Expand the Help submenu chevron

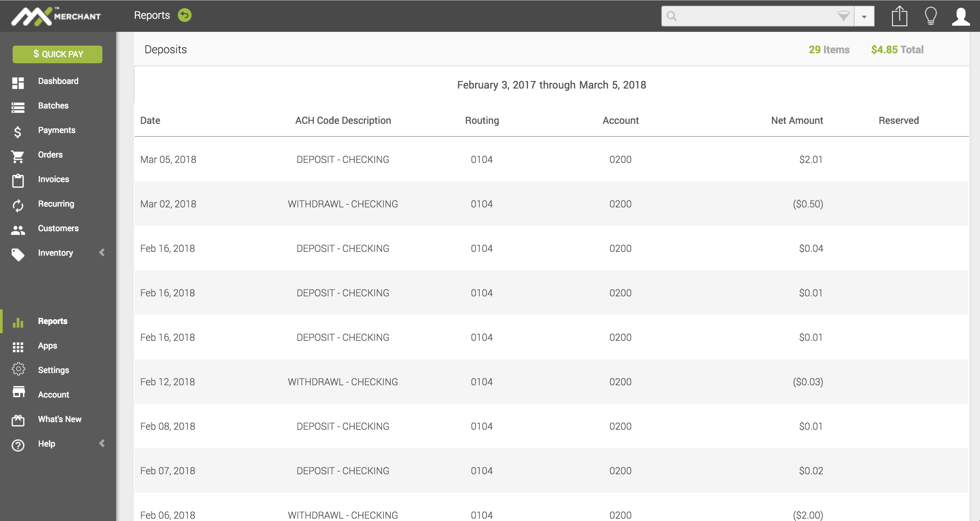(102, 443)
